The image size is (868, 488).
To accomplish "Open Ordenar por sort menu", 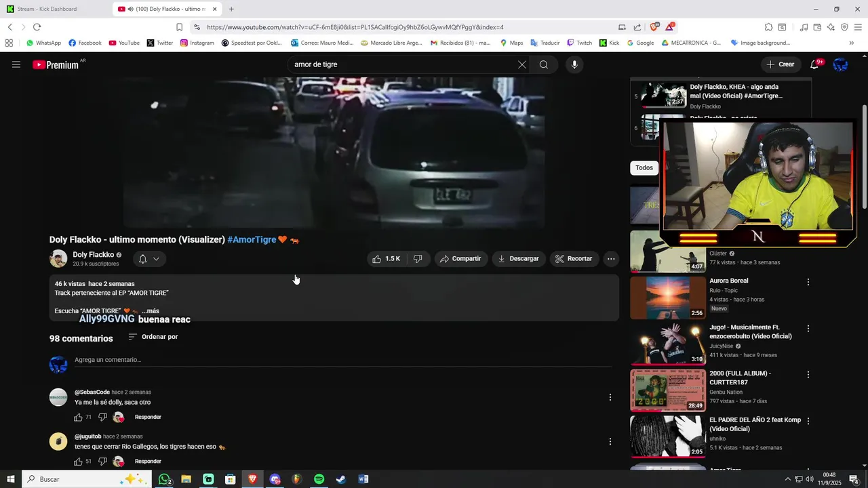I will tap(153, 337).
